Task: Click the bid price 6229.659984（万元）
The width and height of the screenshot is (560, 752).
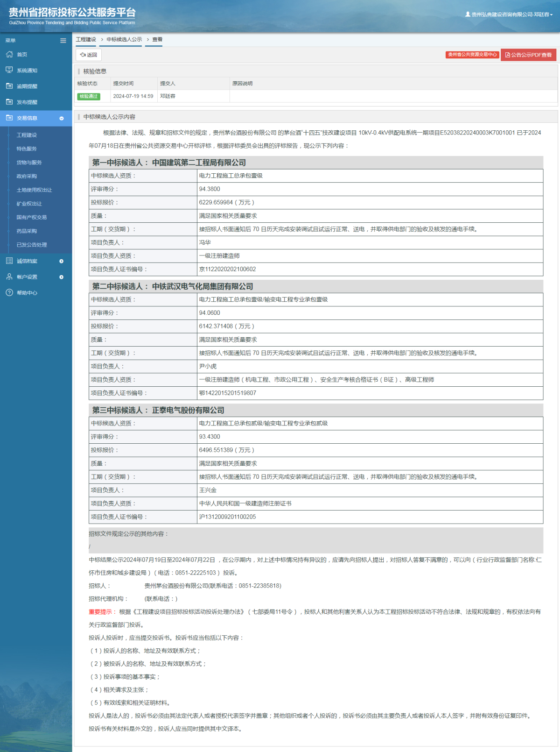Action: [227, 202]
